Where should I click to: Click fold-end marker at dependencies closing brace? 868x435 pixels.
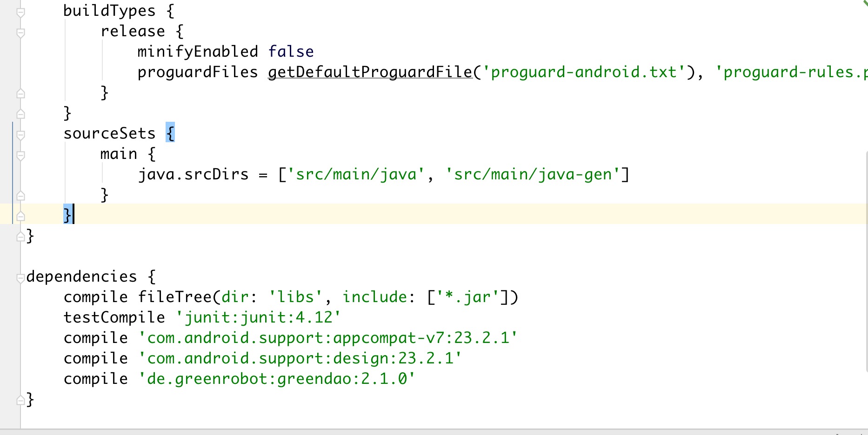tap(20, 400)
